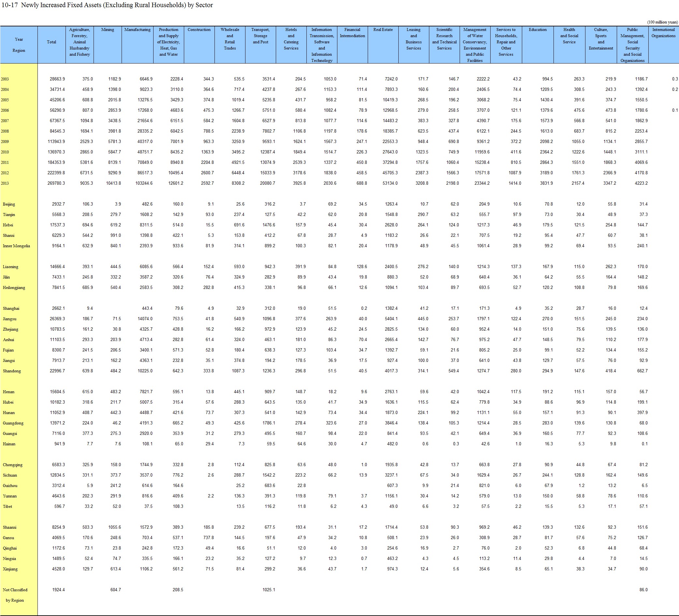Select the Shandong row label
This screenshot has width=679, height=616.
12,371
